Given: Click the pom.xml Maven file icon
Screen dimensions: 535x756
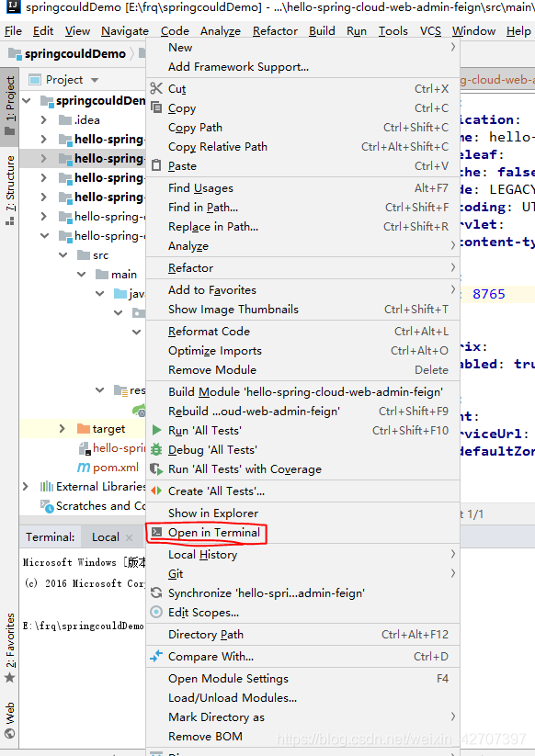Looking at the screenshot, I should pos(84,468).
